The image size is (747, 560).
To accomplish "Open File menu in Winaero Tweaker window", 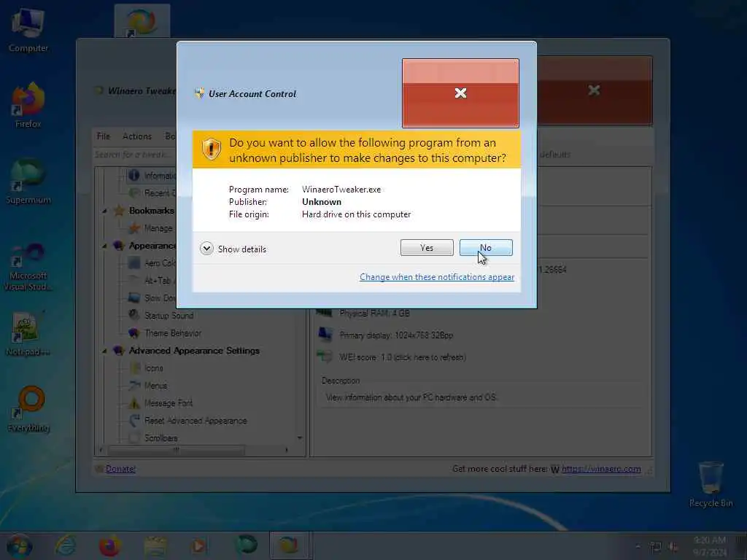I will tap(104, 136).
